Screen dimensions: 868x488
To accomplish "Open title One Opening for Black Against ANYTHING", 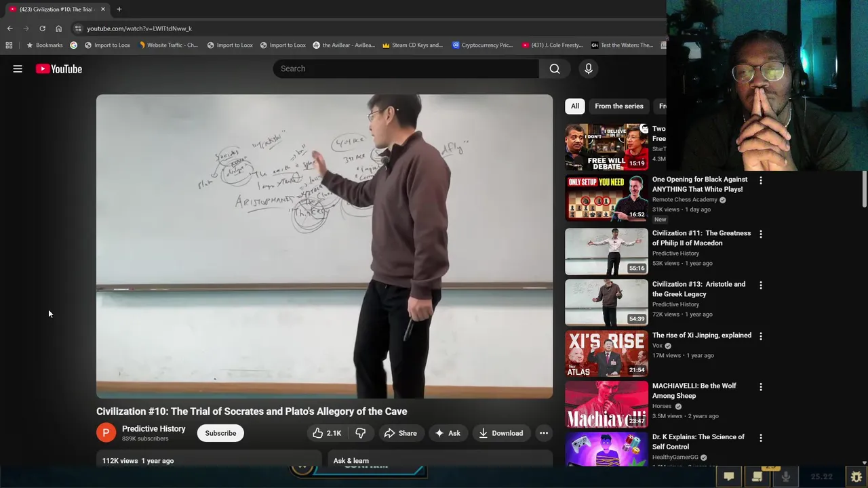I will [700, 184].
